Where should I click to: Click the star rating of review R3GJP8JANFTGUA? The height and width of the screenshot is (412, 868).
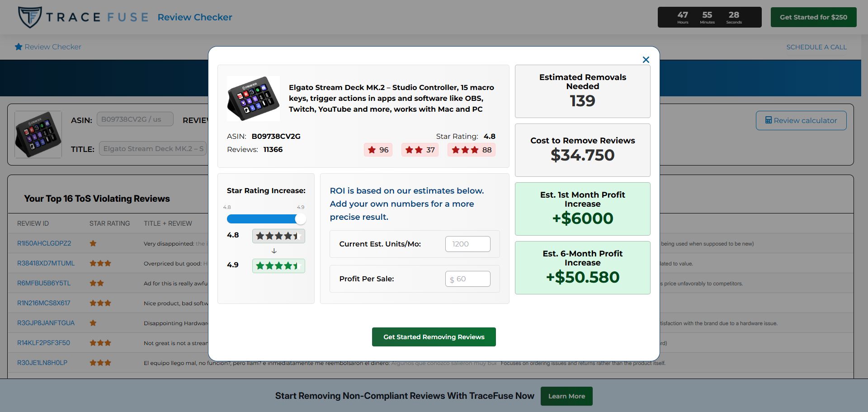click(x=93, y=323)
